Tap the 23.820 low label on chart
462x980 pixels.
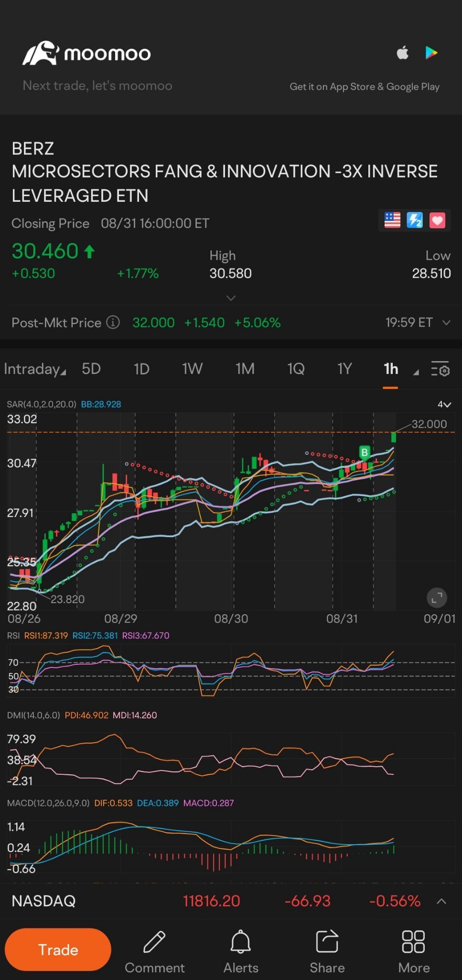(x=67, y=599)
